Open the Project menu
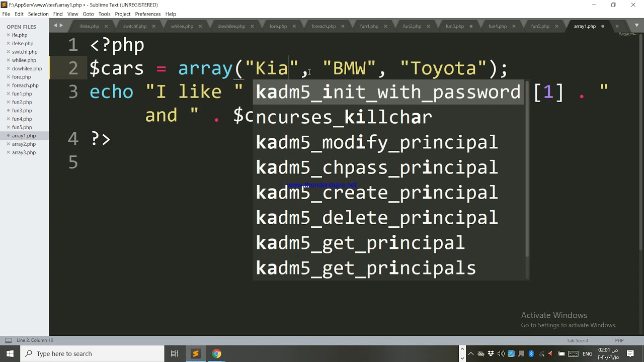The height and width of the screenshot is (362, 644). (123, 14)
